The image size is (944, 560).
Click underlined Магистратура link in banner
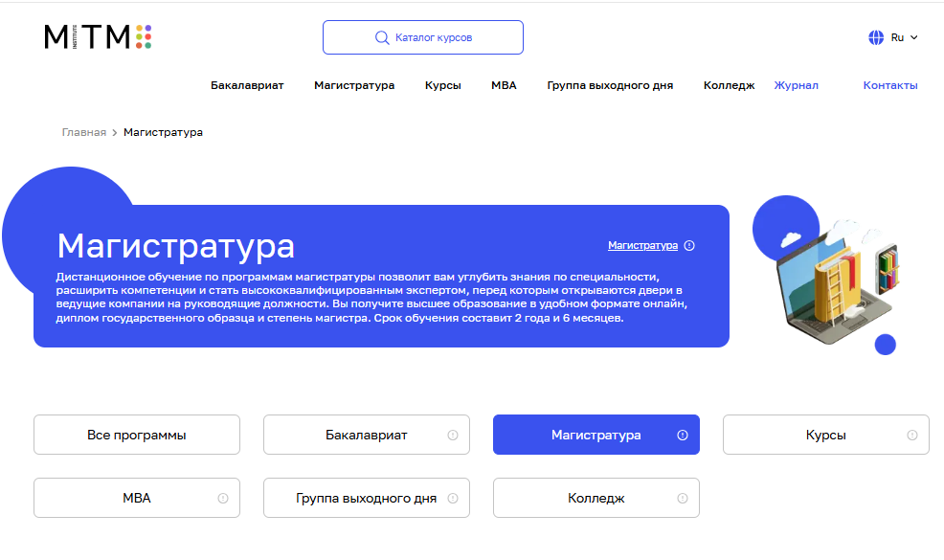(642, 246)
